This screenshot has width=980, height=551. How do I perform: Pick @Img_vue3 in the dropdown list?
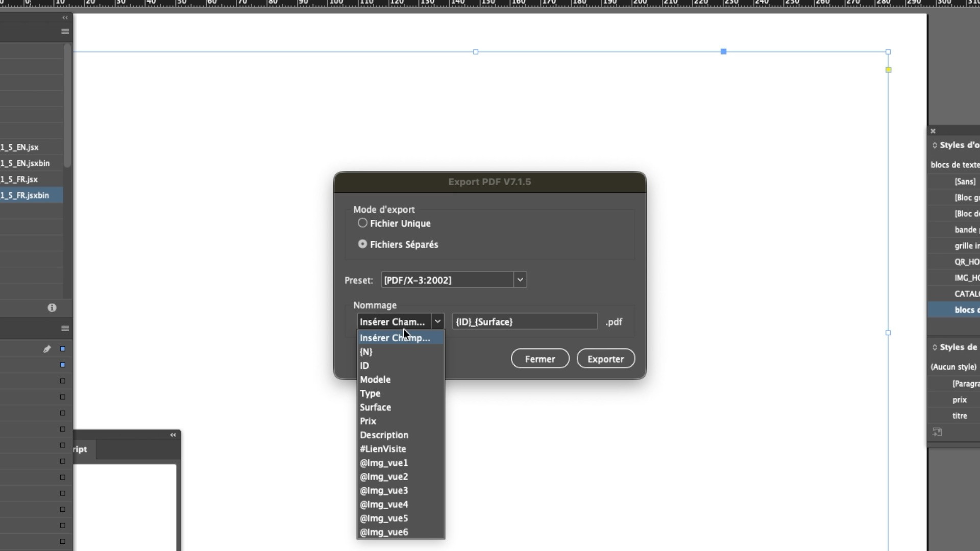pyautogui.click(x=384, y=490)
